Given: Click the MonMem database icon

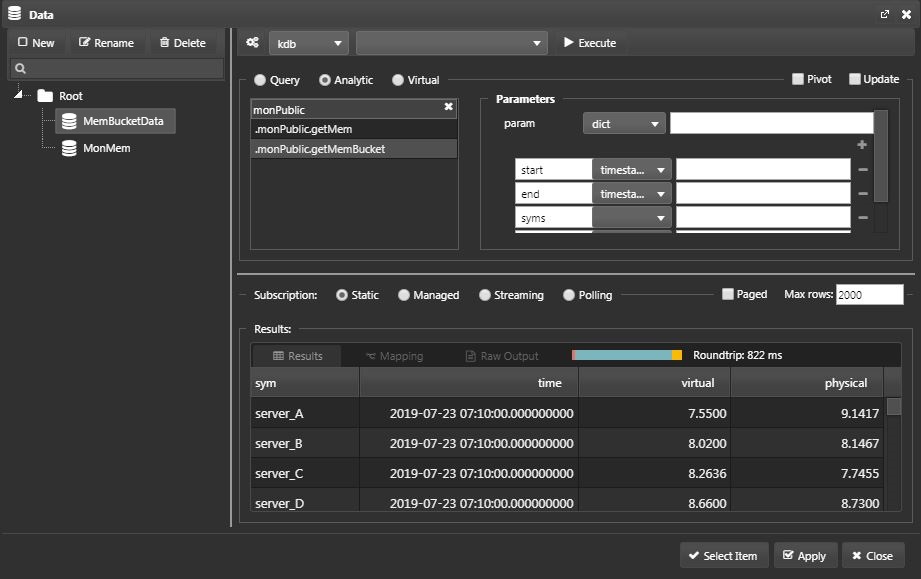Looking at the screenshot, I should pos(69,148).
